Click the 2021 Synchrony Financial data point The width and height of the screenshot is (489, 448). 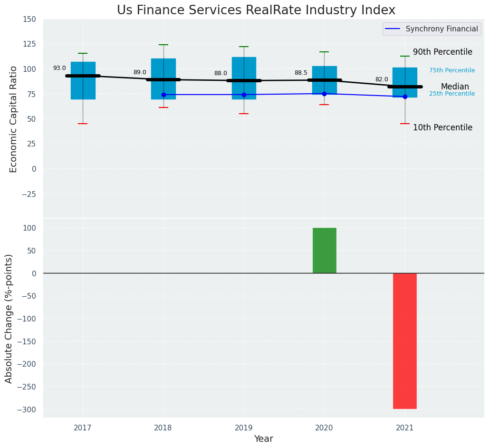[405, 97]
